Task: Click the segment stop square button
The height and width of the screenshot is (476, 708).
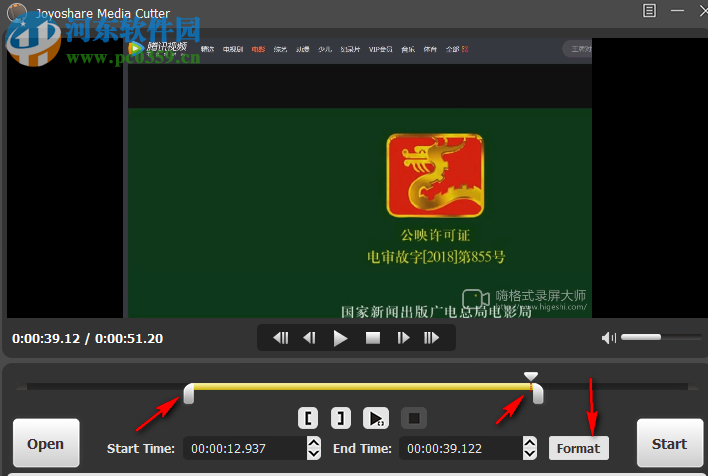Action: point(414,418)
